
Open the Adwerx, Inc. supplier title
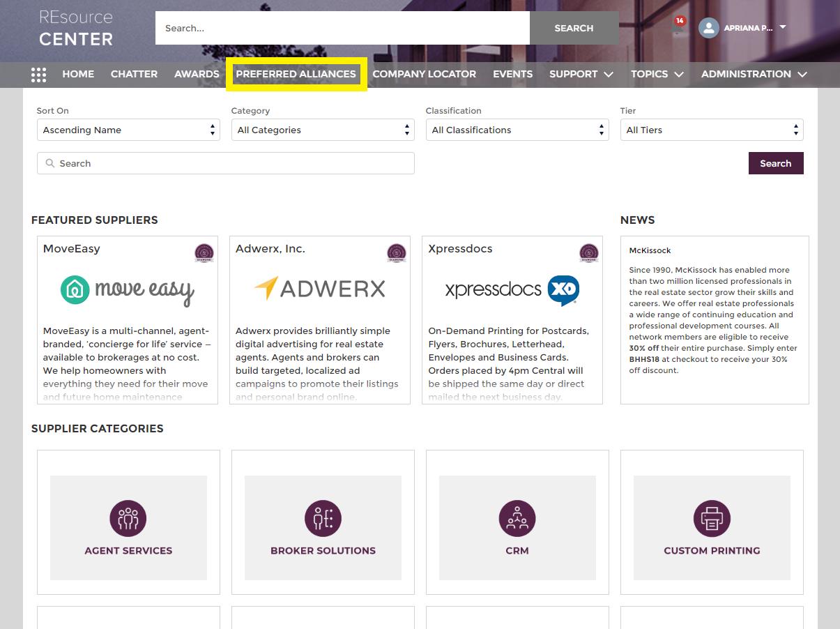[x=270, y=248]
